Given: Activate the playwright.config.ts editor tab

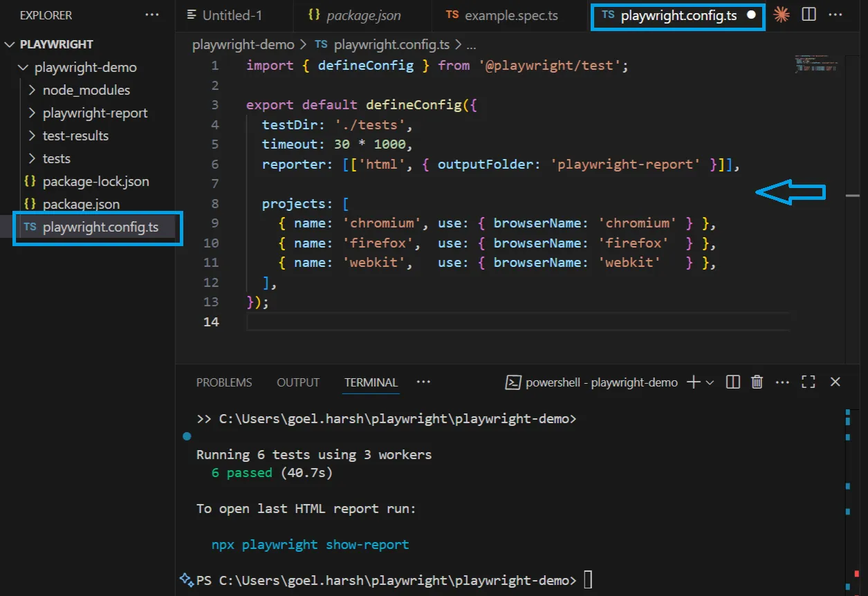Looking at the screenshot, I should (678, 15).
